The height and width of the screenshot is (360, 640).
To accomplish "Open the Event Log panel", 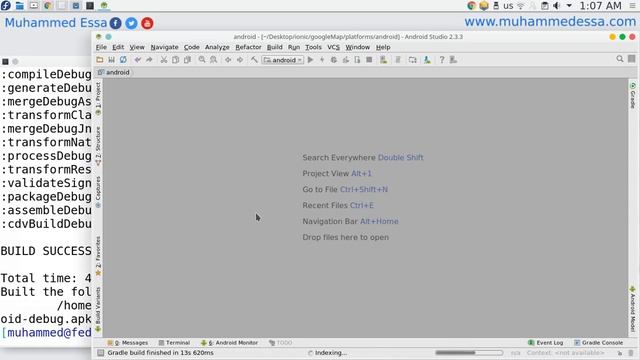I will click(x=545, y=343).
